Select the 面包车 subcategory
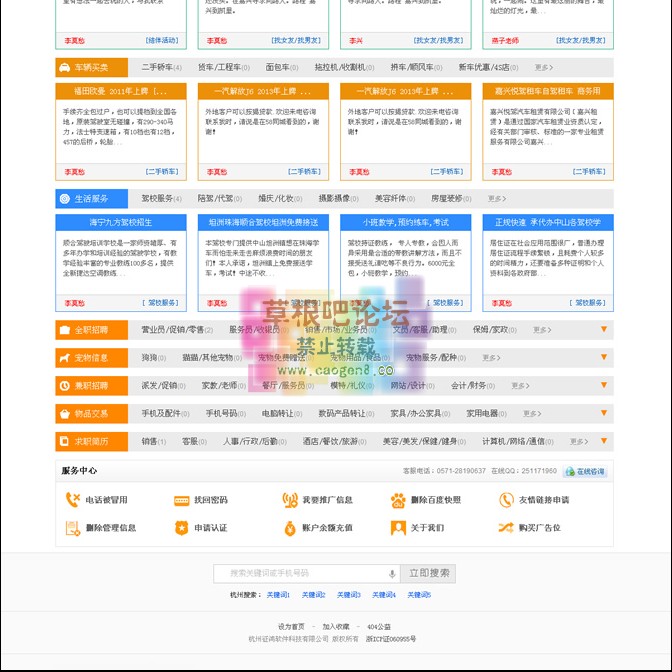Image resolution: width=672 pixels, height=672 pixels. 282,67
